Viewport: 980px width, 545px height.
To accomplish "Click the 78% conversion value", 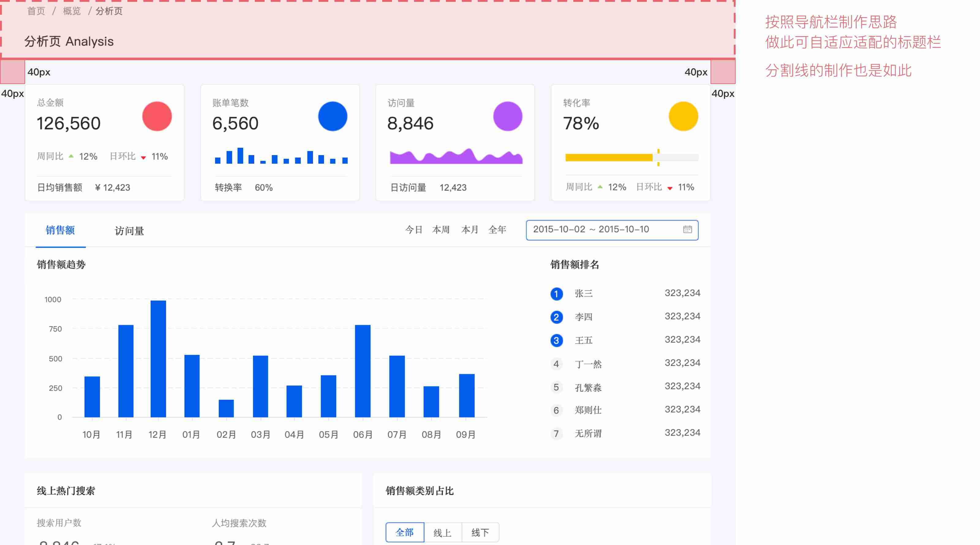I will coord(581,124).
